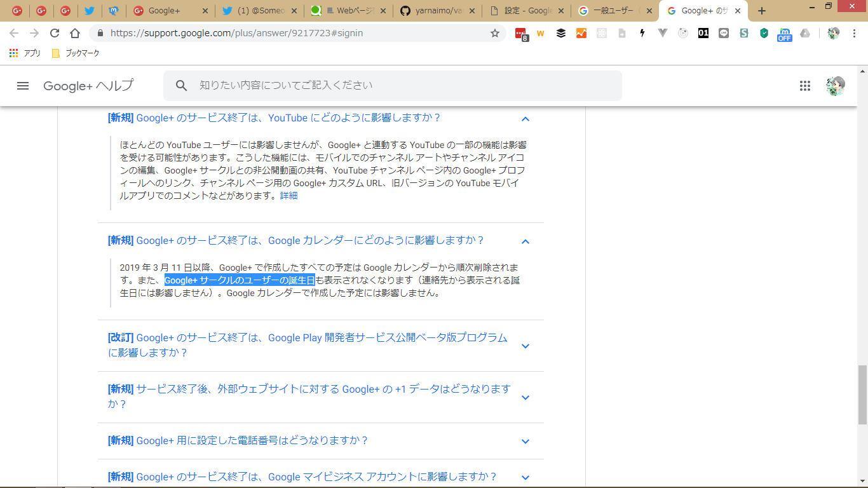
Task: Expand the 電話番号 question
Action: point(525,442)
